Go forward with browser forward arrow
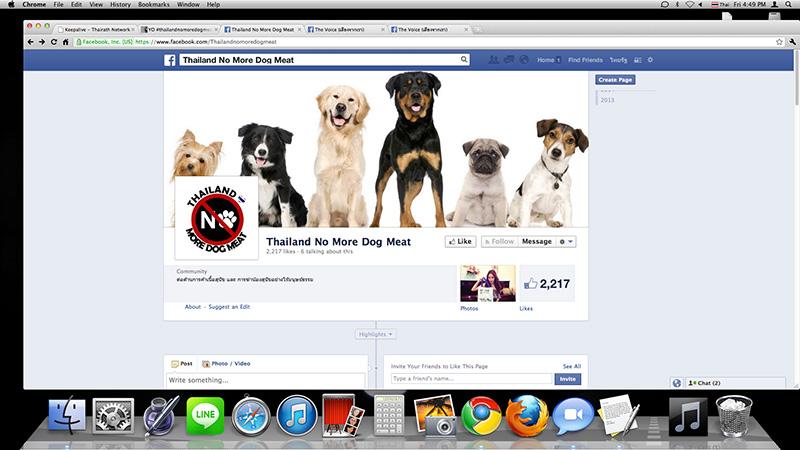 pyautogui.click(x=42, y=42)
